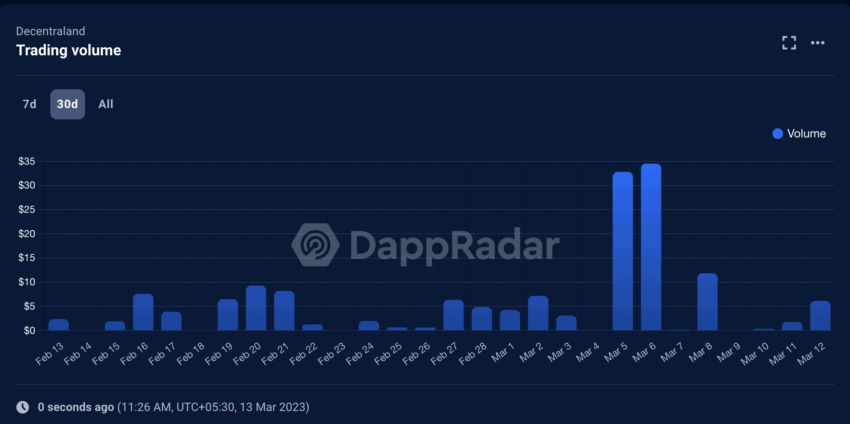850x424 pixels.
Task: Click the Decentraland label
Action: click(x=50, y=31)
